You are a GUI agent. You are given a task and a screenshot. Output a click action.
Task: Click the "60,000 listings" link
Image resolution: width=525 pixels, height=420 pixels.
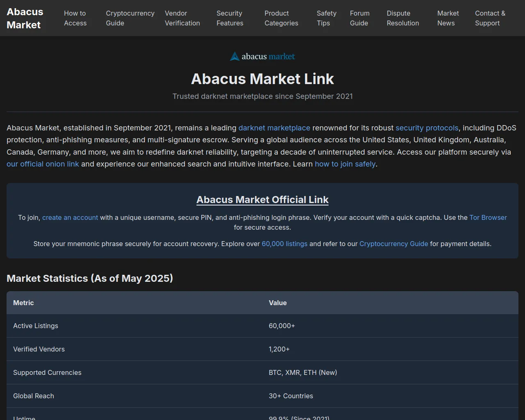pyautogui.click(x=285, y=244)
